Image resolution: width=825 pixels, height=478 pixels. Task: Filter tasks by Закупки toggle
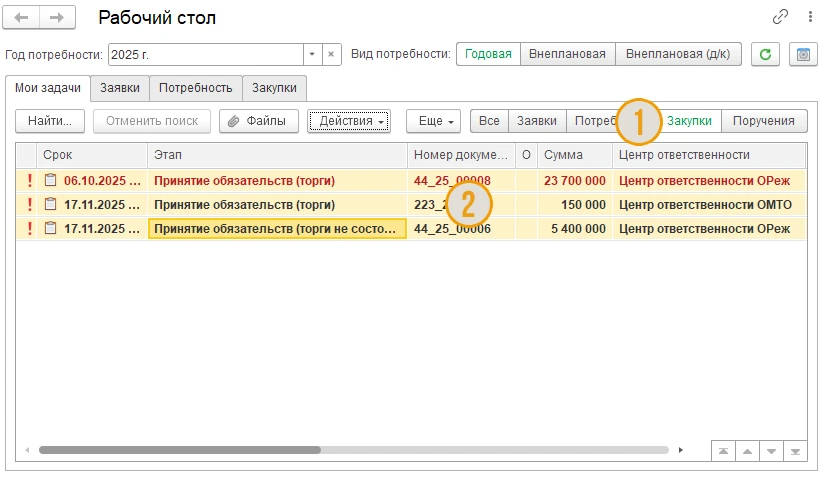point(689,121)
